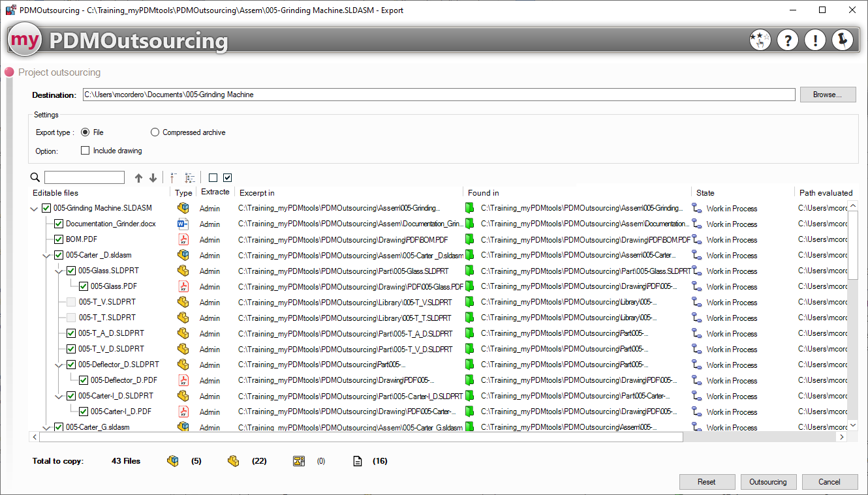
Task: Click the pushpin icon in header
Action: point(842,40)
